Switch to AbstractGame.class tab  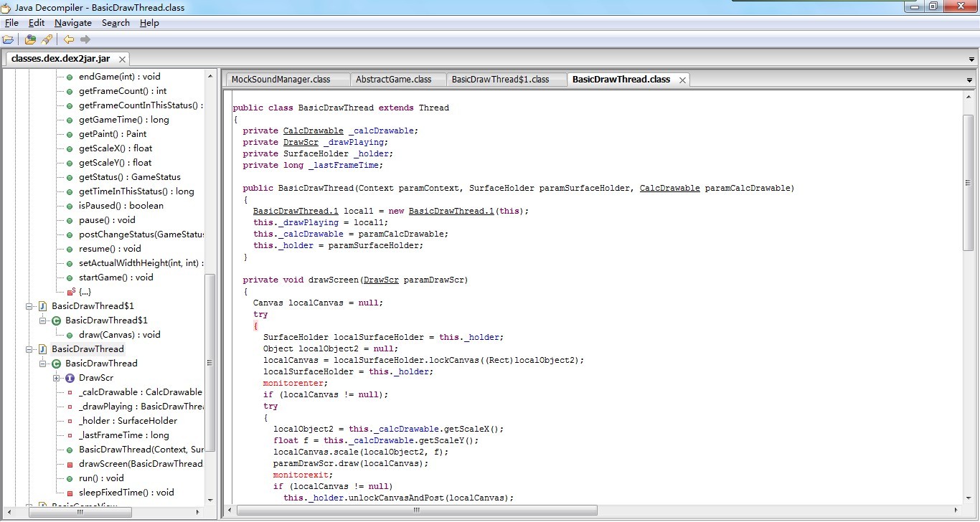[398, 80]
